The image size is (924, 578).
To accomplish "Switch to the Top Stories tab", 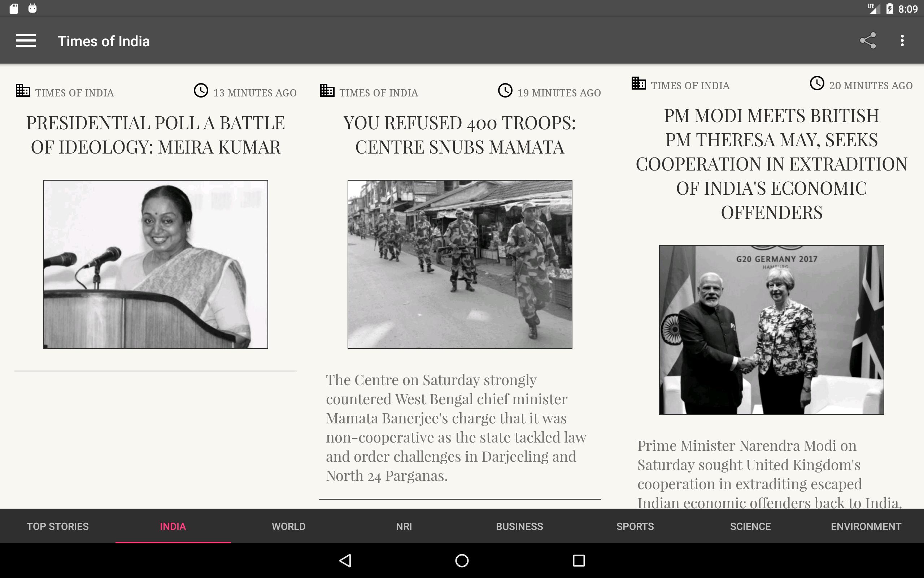I will click(58, 526).
